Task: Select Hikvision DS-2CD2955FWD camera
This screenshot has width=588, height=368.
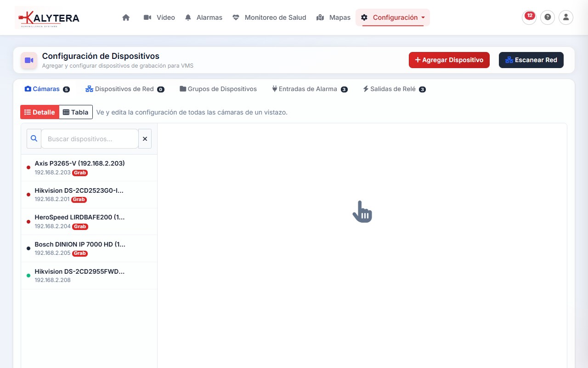Action: point(89,276)
